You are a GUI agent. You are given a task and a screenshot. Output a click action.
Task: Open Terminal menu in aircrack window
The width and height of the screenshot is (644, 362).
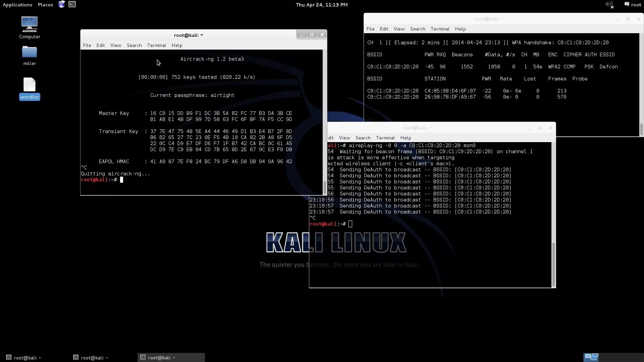pos(156,45)
